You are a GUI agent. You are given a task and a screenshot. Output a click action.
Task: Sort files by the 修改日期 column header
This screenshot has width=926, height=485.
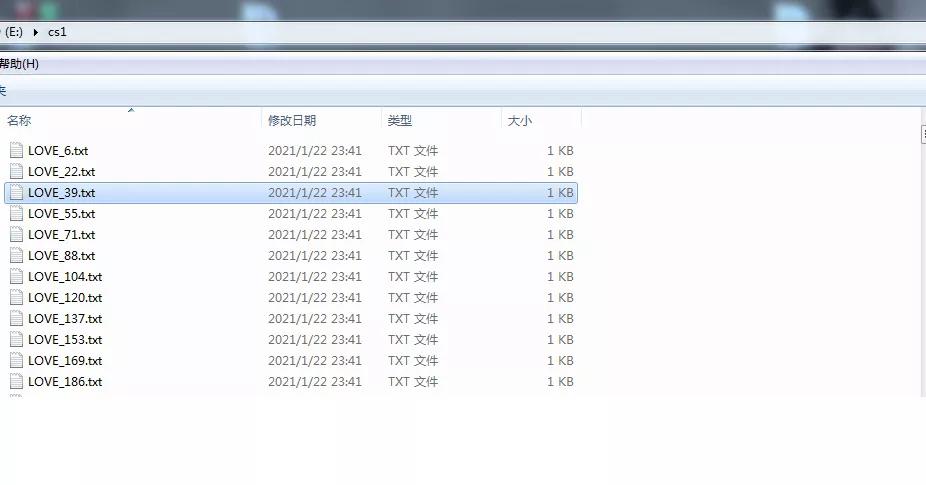tap(292, 121)
